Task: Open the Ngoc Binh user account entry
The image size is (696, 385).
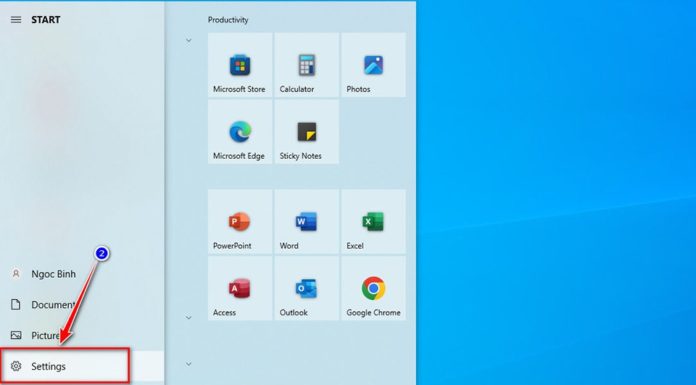Action: pyautogui.click(x=82, y=274)
